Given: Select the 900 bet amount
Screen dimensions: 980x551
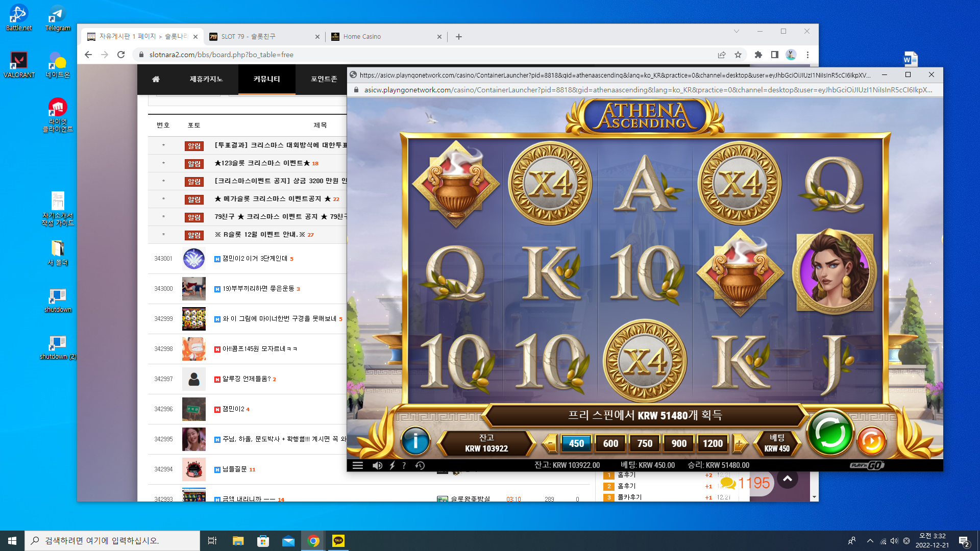Looking at the screenshot, I should pos(679,443).
